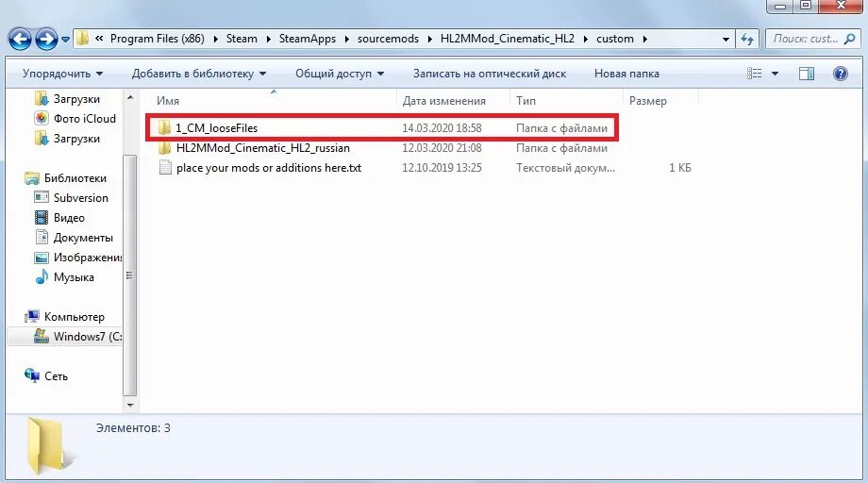868x483 pixels.
Task: Sort by the Имя column header
Action: pos(168,101)
